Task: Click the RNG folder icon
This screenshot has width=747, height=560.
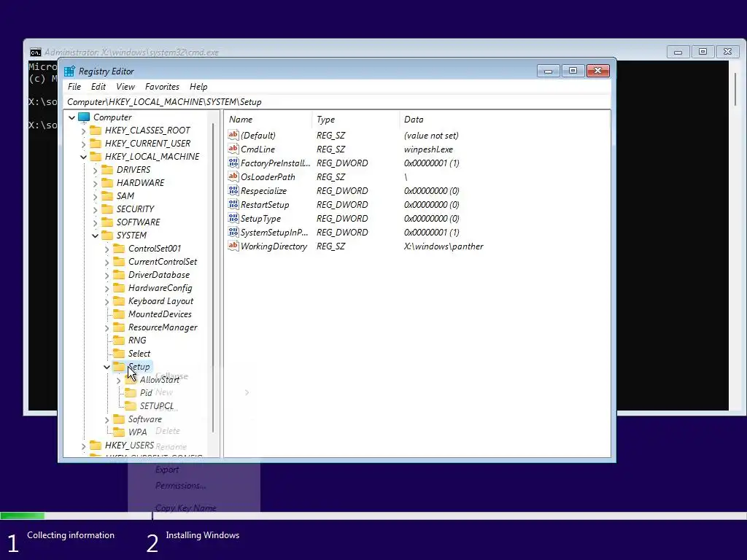Action: [x=119, y=341]
